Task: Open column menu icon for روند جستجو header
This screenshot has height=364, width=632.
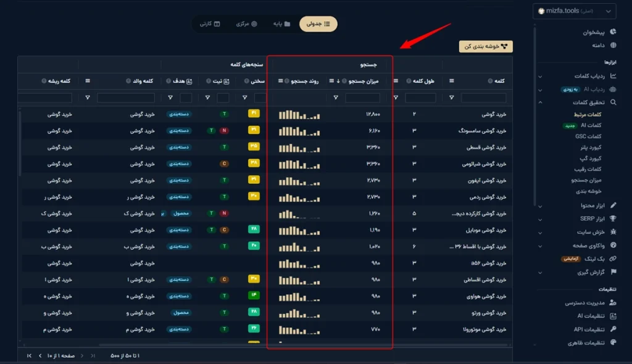Action: 280,81
